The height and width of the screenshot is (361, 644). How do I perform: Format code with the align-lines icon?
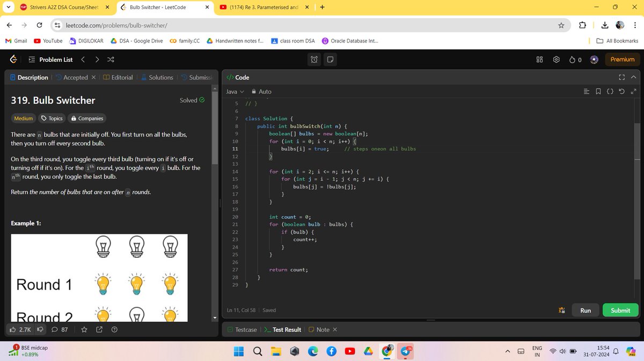point(587,91)
